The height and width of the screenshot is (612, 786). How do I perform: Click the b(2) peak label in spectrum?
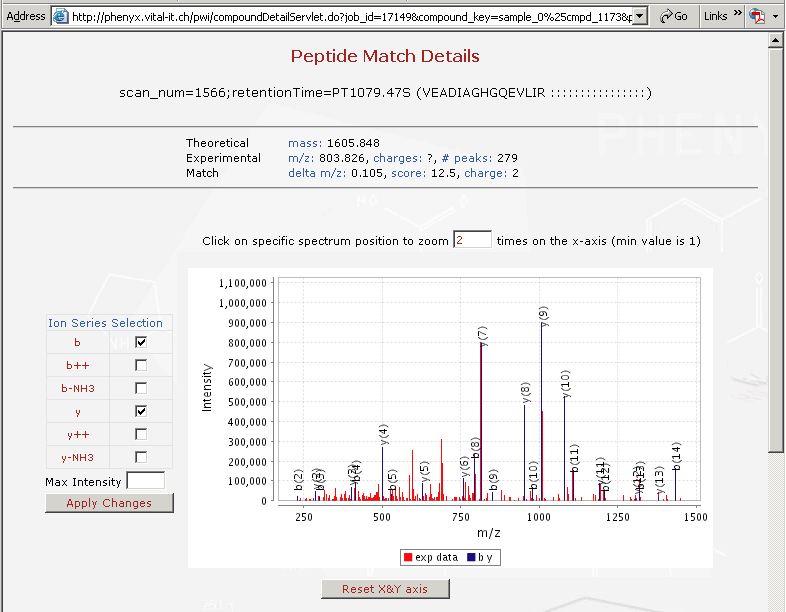298,480
